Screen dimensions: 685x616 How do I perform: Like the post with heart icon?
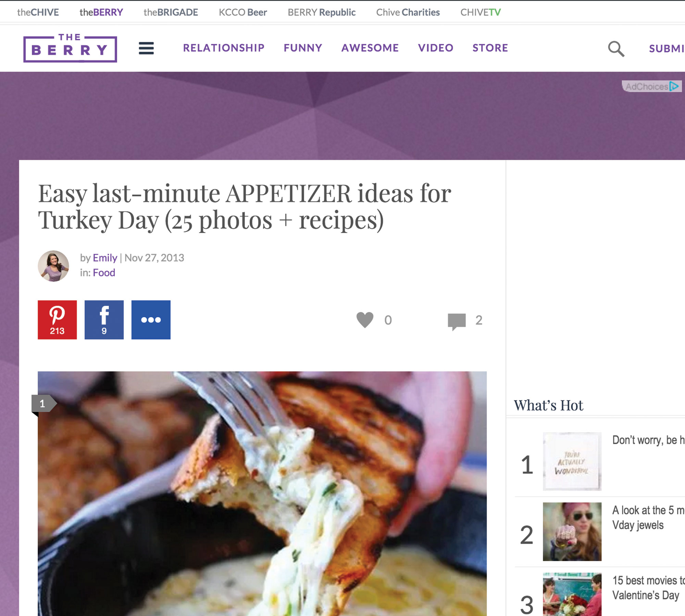tap(365, 320)
